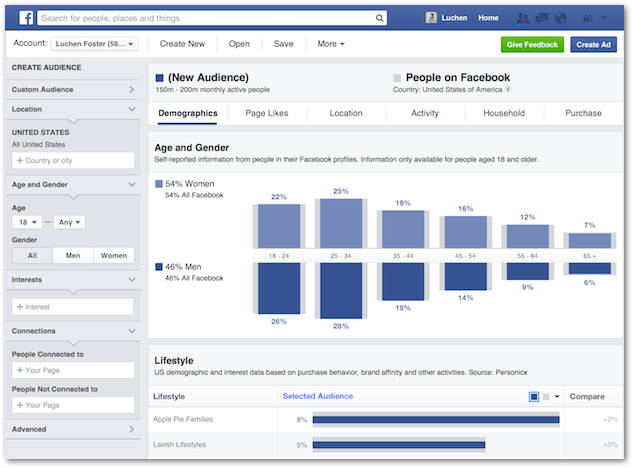Image resolution: width=633 pixels, height=468 pixels.
Task: Select the gray comparison view toggle
Action: [546, 397]
